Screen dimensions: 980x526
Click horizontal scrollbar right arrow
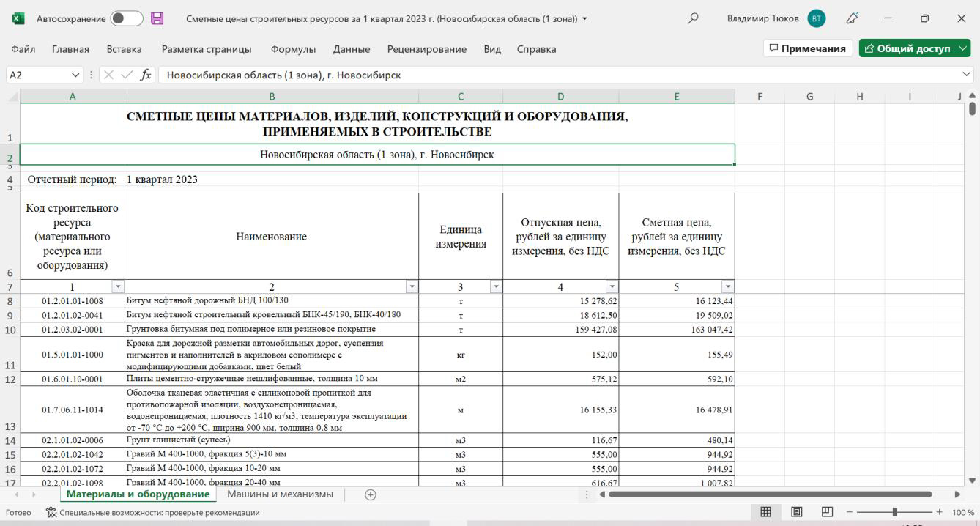pos(957,494)
